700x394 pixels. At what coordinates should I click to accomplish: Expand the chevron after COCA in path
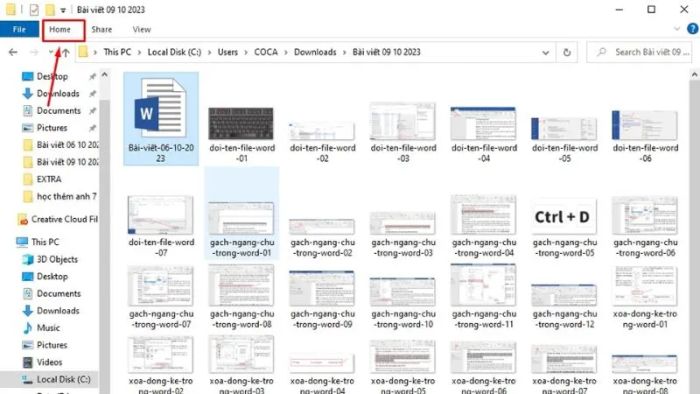click(286, 53)
